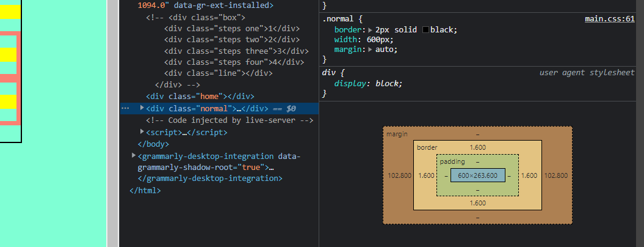644x247 pixels.
Task: Click the commented steps three div line
Action: click(x=236, y=51)
